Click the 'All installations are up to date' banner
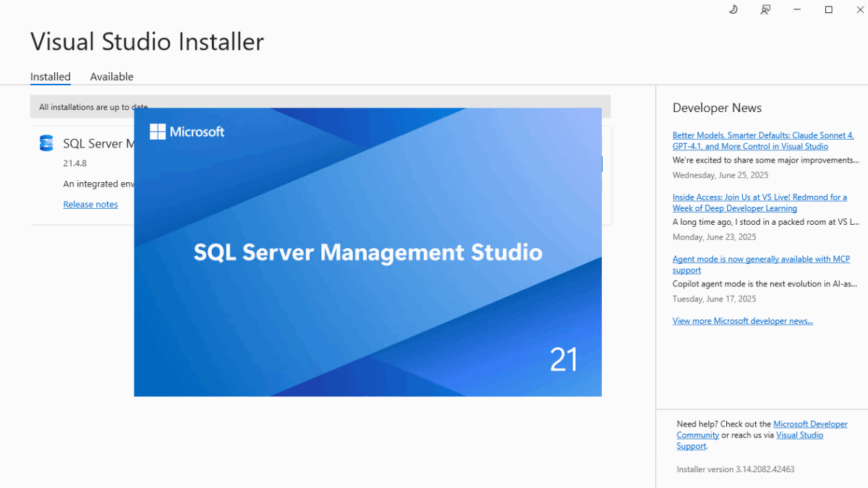This screenshot has width=868, height=488. [94, 106]
